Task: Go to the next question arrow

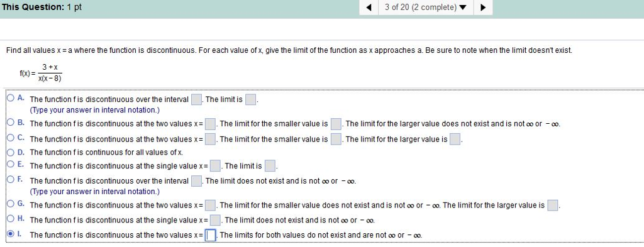Action: point(483,8)
